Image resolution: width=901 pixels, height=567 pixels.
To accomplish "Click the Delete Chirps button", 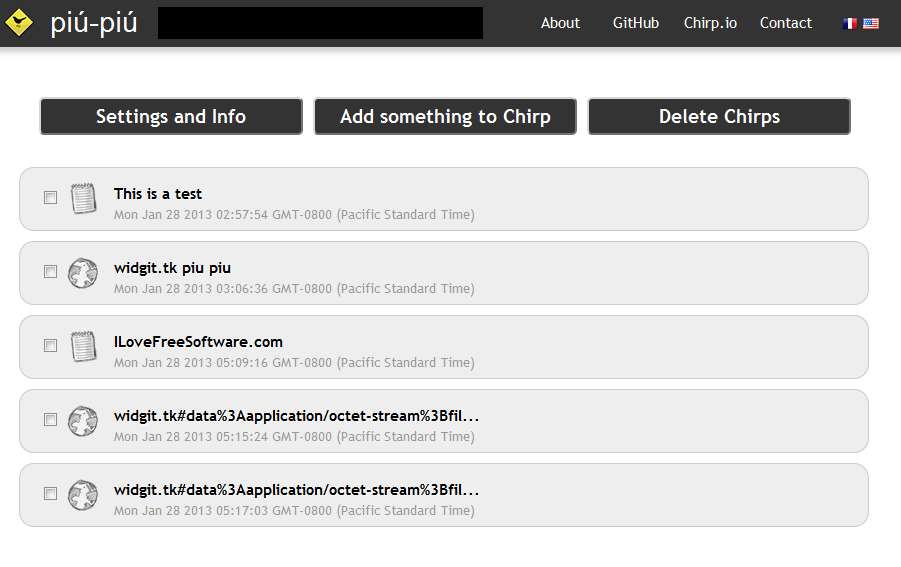I will click(719, 116).
